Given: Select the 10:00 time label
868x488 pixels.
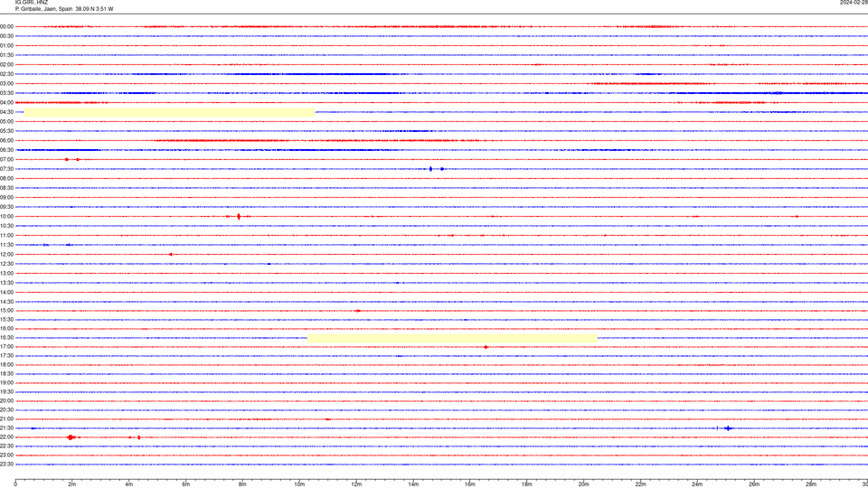Looking at the screenshot, I should tap(6, 216).
